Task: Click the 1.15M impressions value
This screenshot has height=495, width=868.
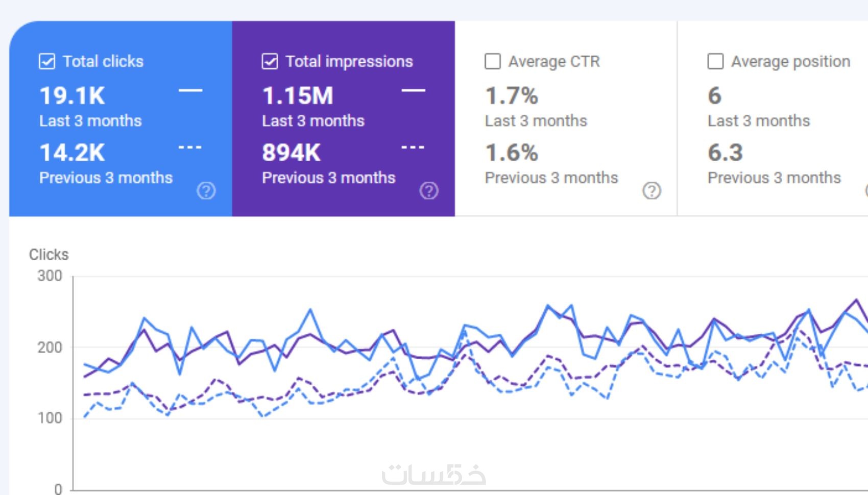Action: pos(298,96)
